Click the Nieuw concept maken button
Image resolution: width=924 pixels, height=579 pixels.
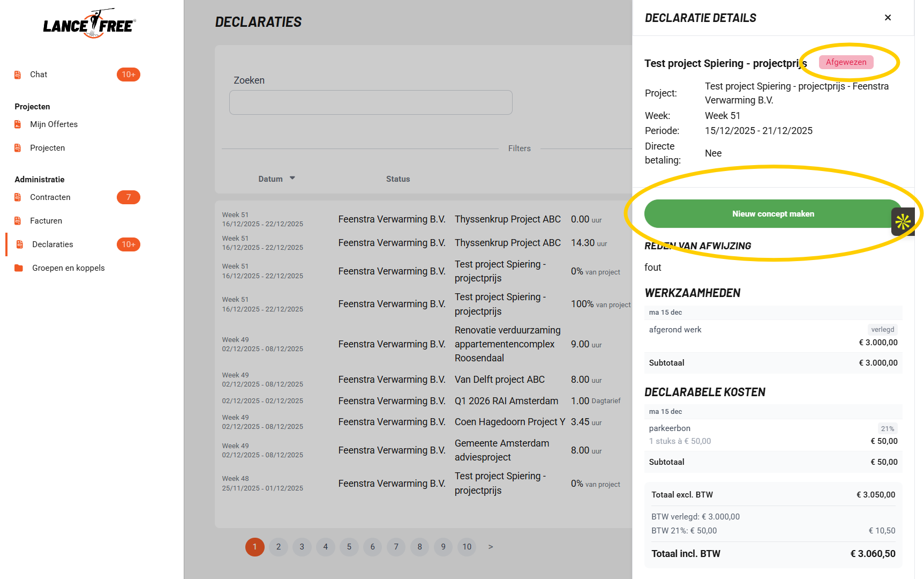(772, 214)
